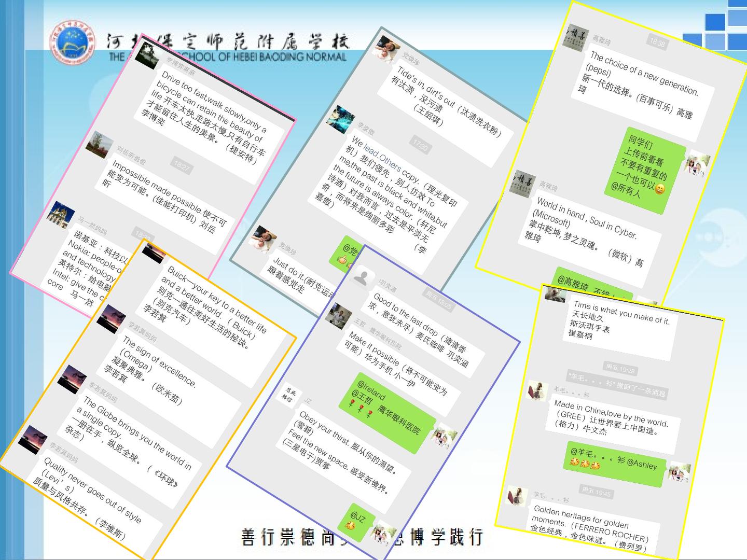
Task: Open the doctor avatar beside "Make it possible" message
Action: 338,316
